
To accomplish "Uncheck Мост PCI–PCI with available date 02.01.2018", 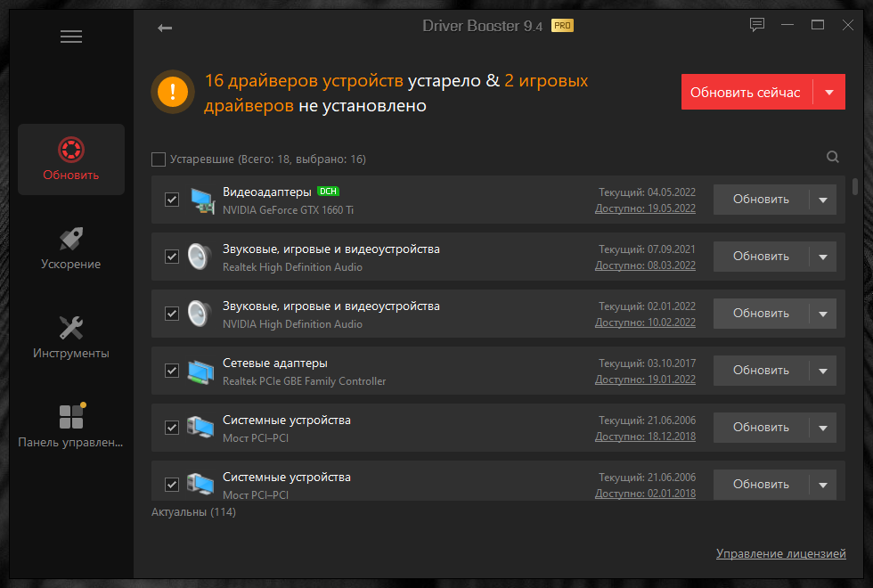I will [x=172, y=485].
